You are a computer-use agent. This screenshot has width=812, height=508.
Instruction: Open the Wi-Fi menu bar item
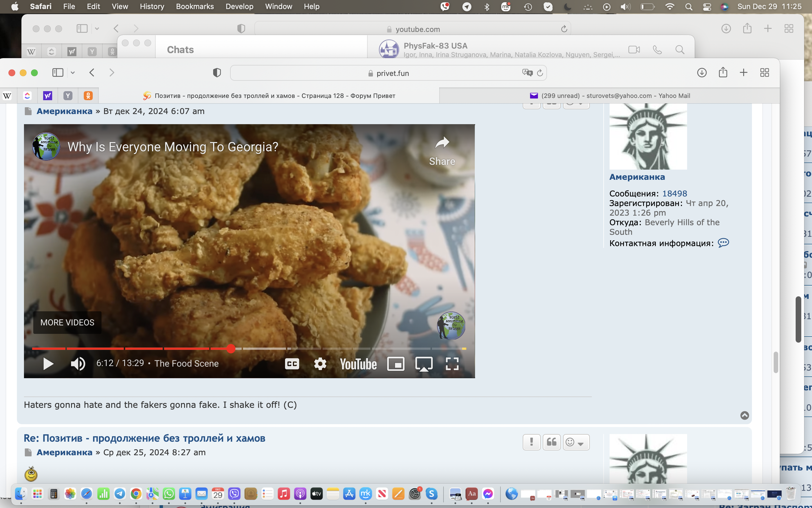pos(669,6)
